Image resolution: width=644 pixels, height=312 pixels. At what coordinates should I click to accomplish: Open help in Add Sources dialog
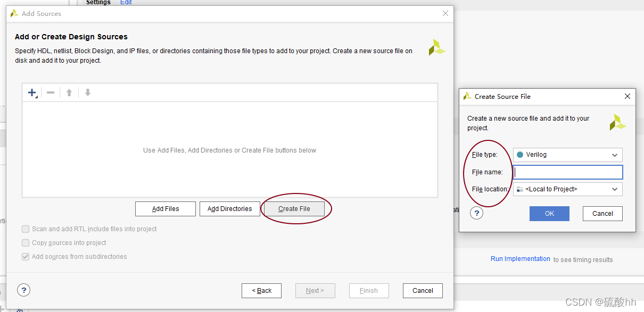(23, 290)
